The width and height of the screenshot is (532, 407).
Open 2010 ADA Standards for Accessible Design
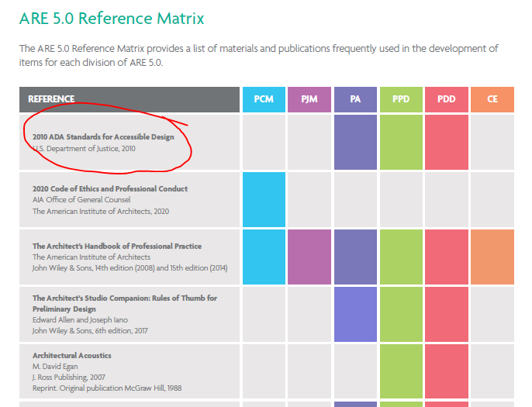click(103, 137)
